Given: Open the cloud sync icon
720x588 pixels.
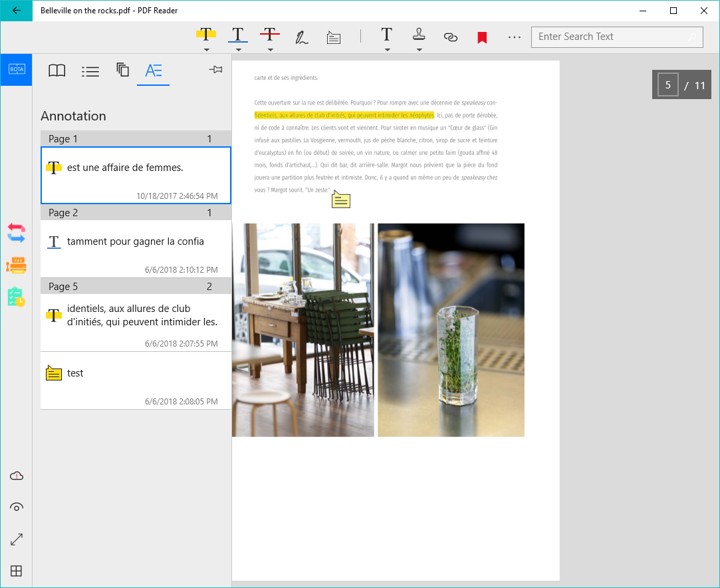Looking at the screenshot, I should point(17,476).
